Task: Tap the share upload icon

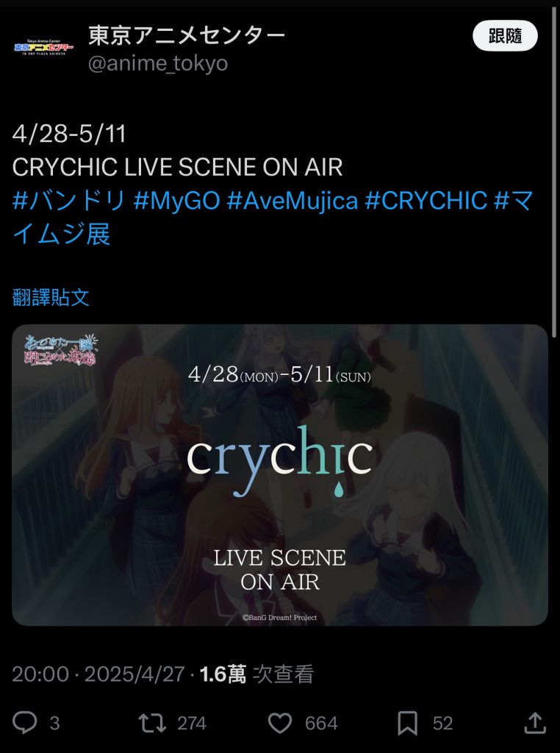Action: pos(535,723)
